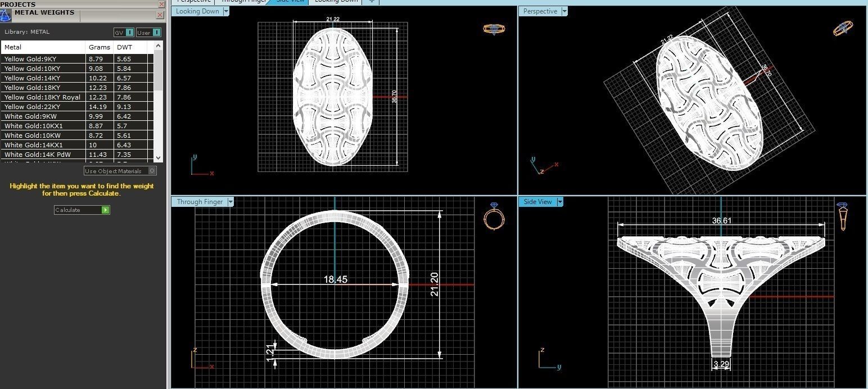868x389 pixels.
Task: Toggle the GV library switch
Action: (x=124, y=33)
